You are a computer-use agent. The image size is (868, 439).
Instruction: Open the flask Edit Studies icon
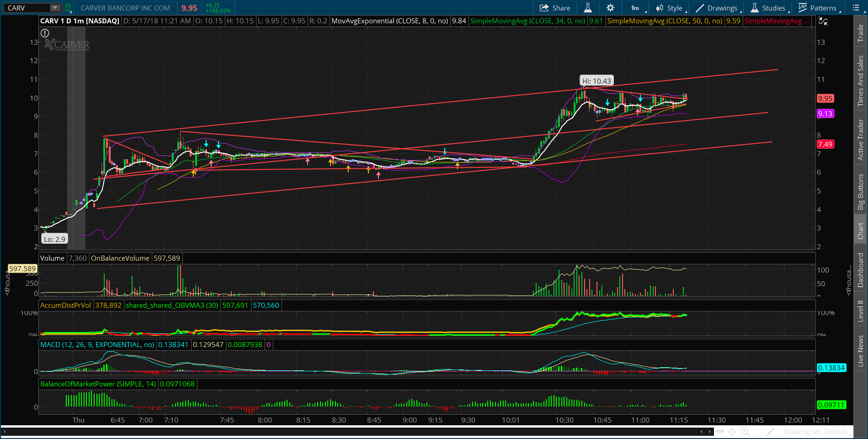point(588,8)
